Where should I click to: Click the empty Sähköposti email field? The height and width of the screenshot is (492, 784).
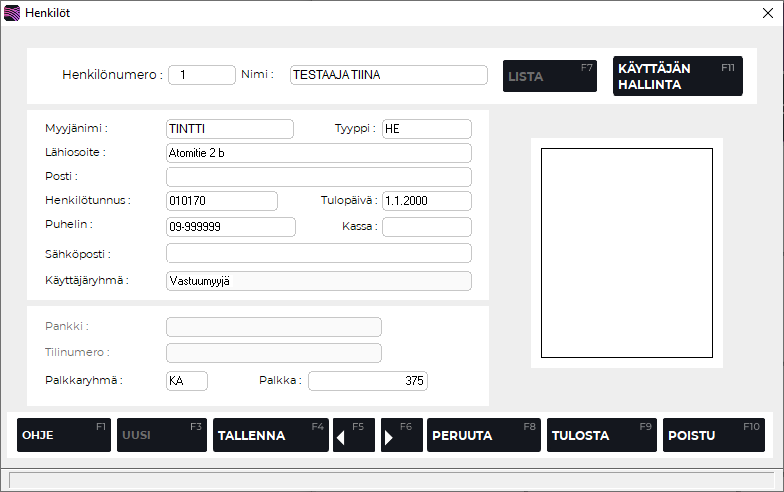click(318, 253)
